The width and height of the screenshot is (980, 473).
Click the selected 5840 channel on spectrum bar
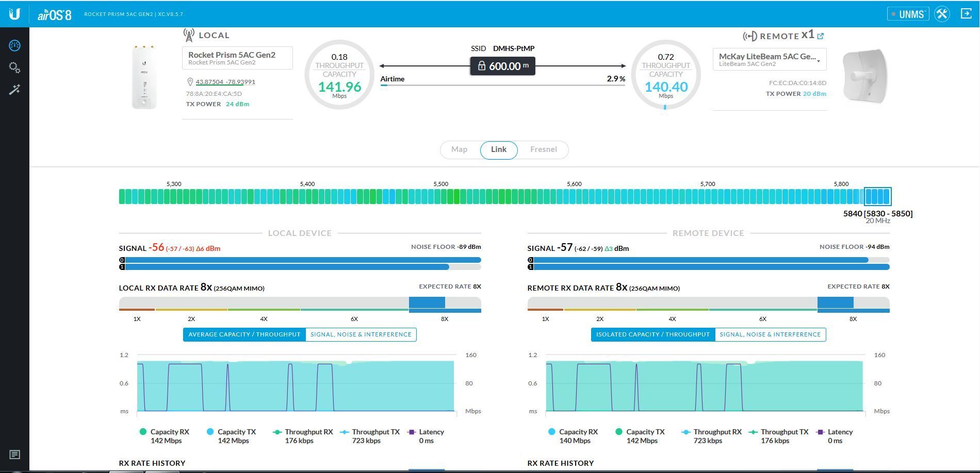(x=877, y=196)
